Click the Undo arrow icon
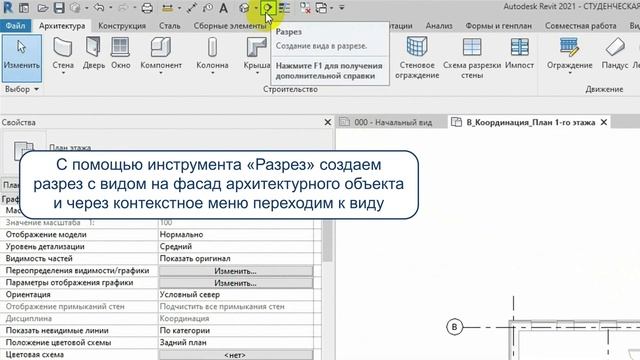The image size is (640, 360). pos(98,7)
